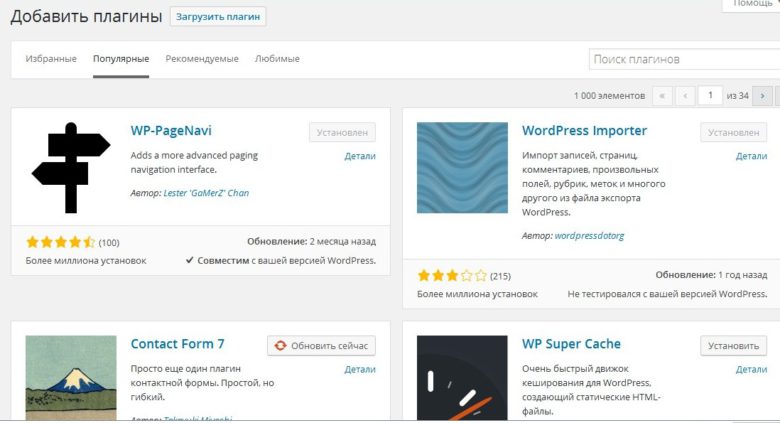Open the WP-PageNavi signpost plugin icon

pyautogui.click(x=71, y=168)
